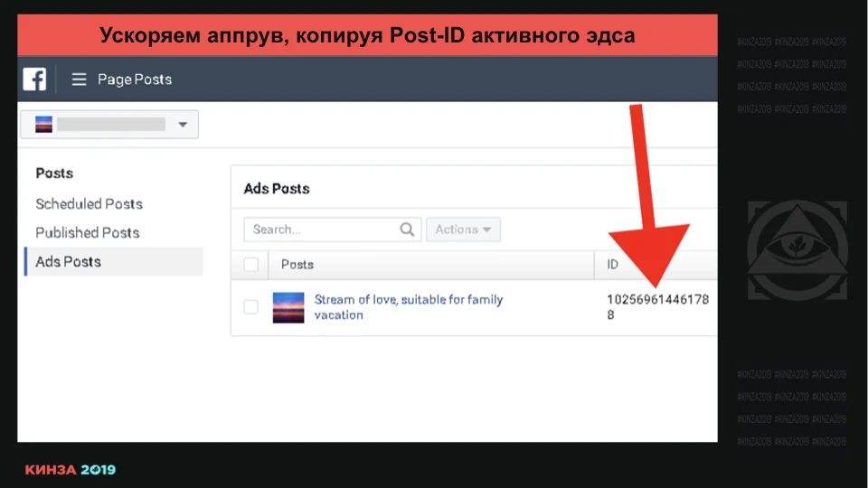
Task: Click the magnifier icon in the search box
Action: (407, 230)
